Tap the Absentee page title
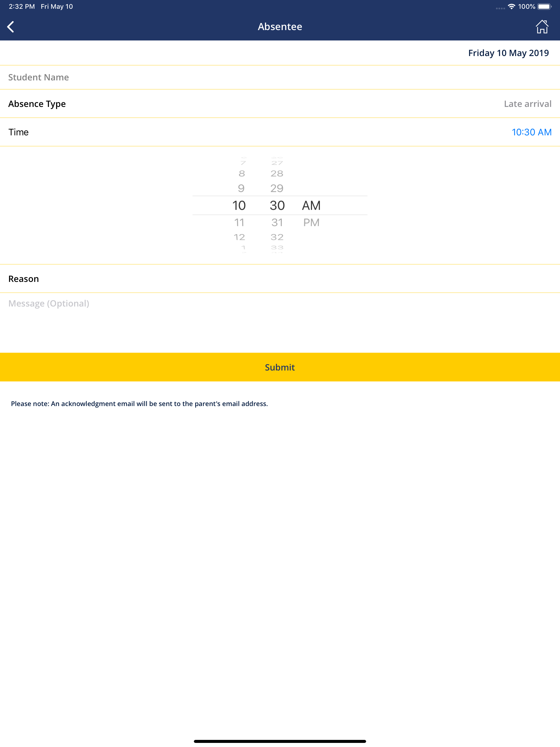Image resolution: width=560 pixels, height=747 pixels. click(280, 27)
